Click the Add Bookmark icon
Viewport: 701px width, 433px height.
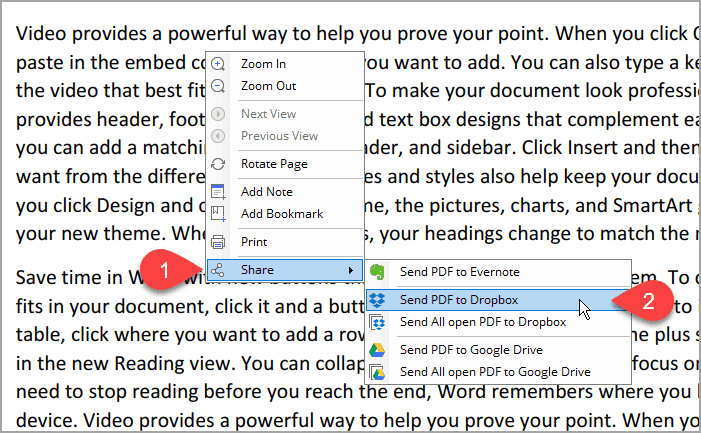[x=218, y=214]
